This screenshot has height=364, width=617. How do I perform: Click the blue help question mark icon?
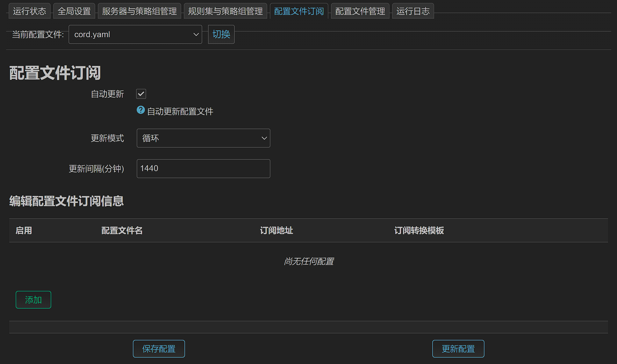tap(140, 110)
